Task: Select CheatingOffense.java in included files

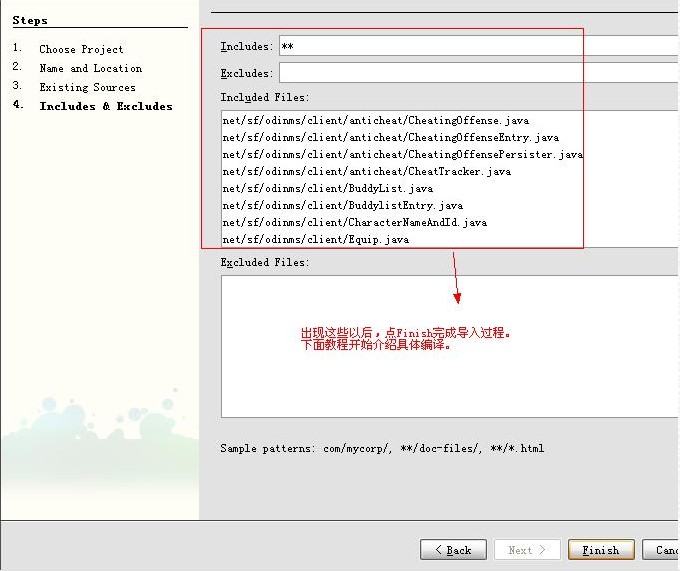Action: [376, 121]
